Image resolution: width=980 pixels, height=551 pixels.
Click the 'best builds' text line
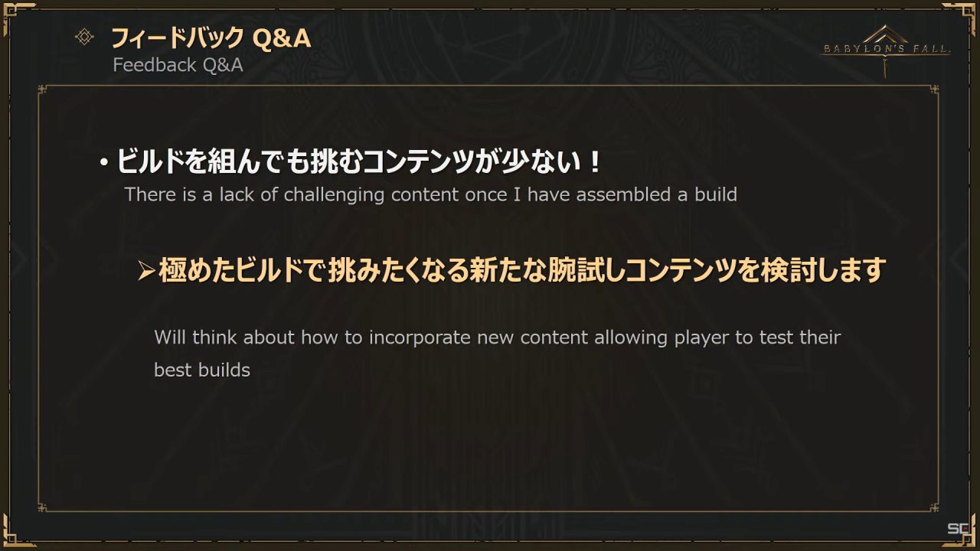coord(202,370)
